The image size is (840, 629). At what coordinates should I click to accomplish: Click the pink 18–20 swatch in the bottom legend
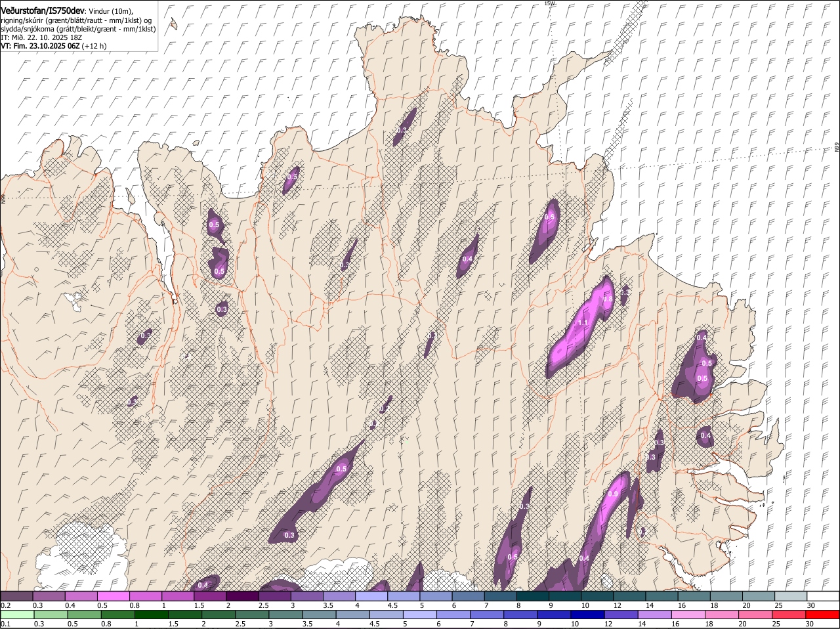coord(723,615)
